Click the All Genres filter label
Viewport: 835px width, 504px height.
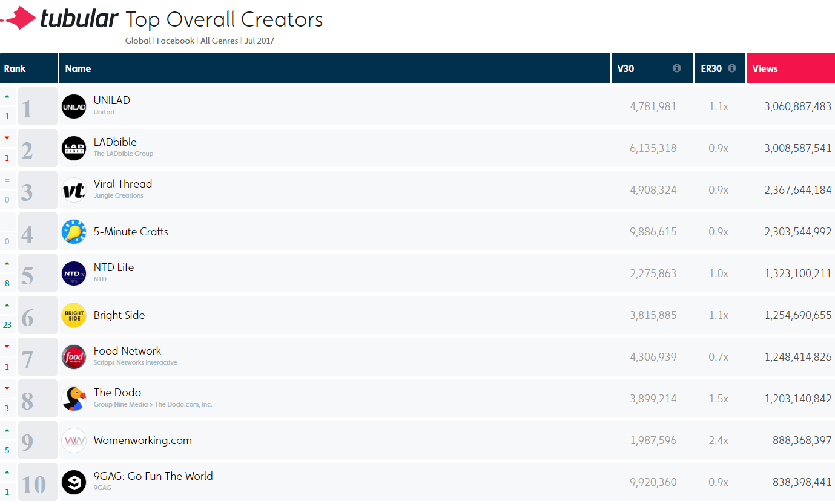219,41
